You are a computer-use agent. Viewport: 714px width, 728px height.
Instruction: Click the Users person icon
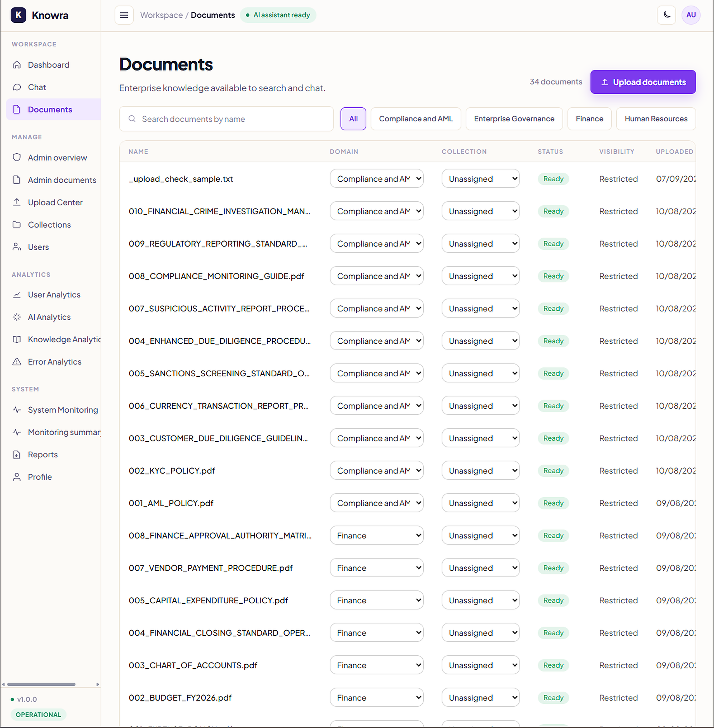17,247
